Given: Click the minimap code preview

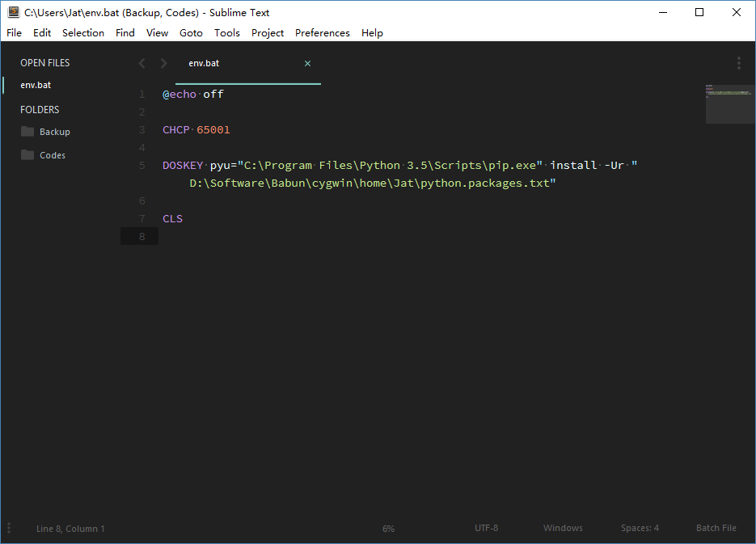Looking at the screenshot, I should (729, 93).
